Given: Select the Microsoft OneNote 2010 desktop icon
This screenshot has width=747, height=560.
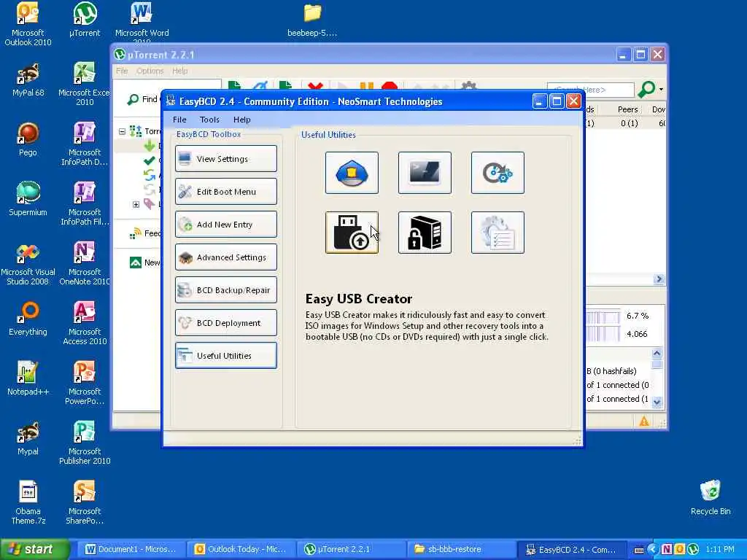Looking at the screenshot, I should [85, 263].
